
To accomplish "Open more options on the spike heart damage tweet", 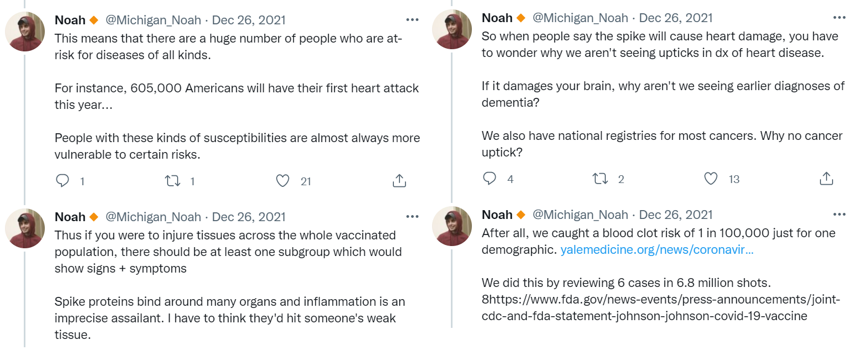I will [x=839, y=18].
